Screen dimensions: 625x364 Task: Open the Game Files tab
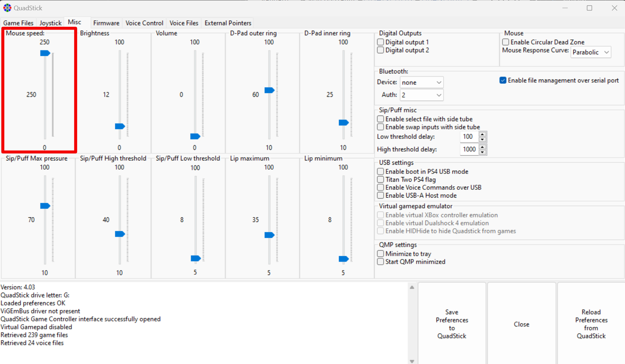click(18, 23)
